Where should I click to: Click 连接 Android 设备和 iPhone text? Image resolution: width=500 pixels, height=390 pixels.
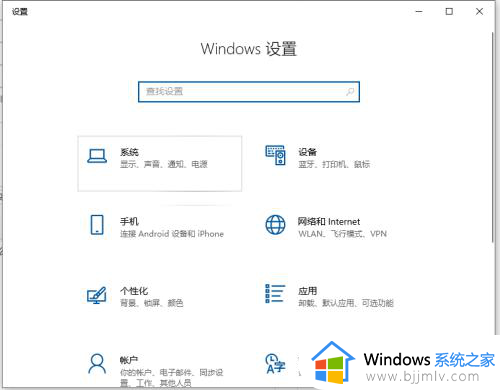pos(172,234)
